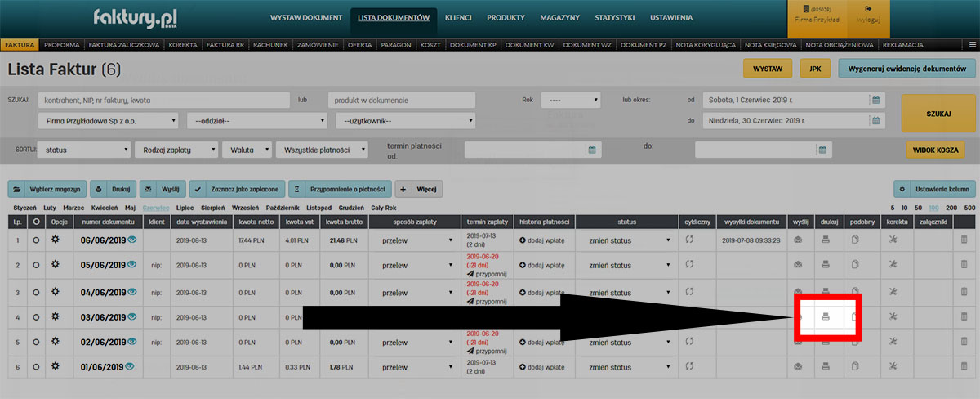Select the radio button for invoice 02/06/2019
This screenshot has width=980, height=399.
tap(36, 341)
